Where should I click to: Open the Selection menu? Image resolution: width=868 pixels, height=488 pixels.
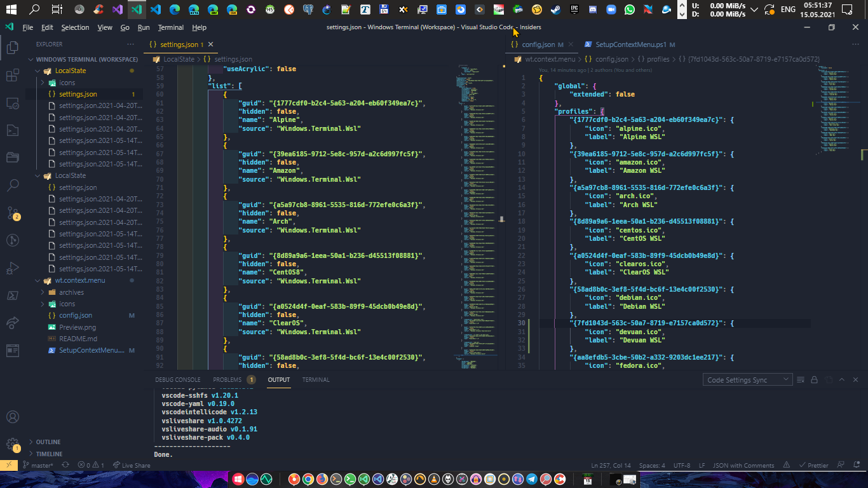click(75, 27)
